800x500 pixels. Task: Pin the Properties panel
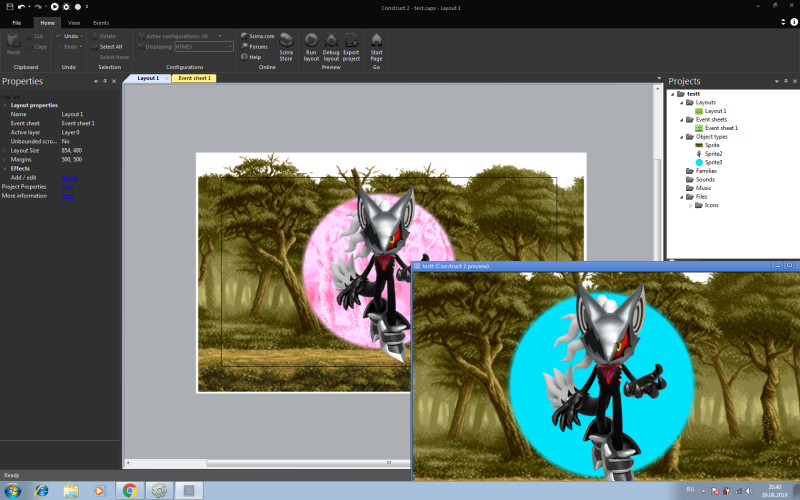coord(105,81)
